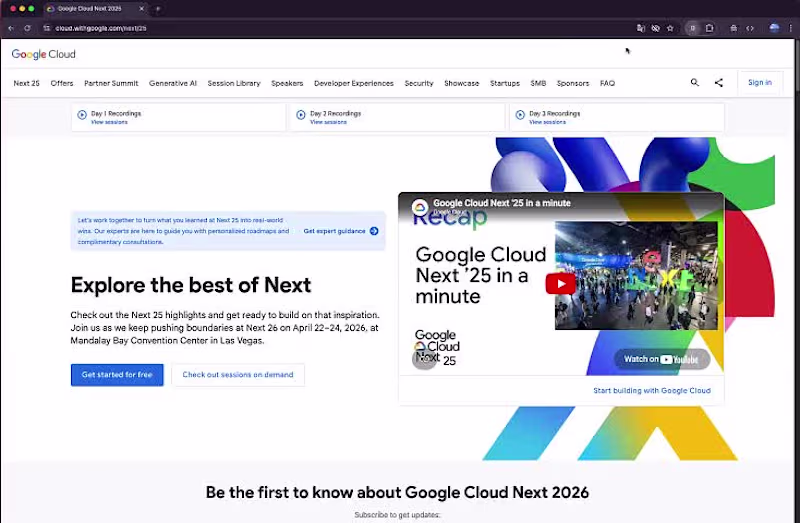Click 'Be the first to know' heading
Image resolution: width=800 pixels, height=523 pixels.
(x=397, y=492)
